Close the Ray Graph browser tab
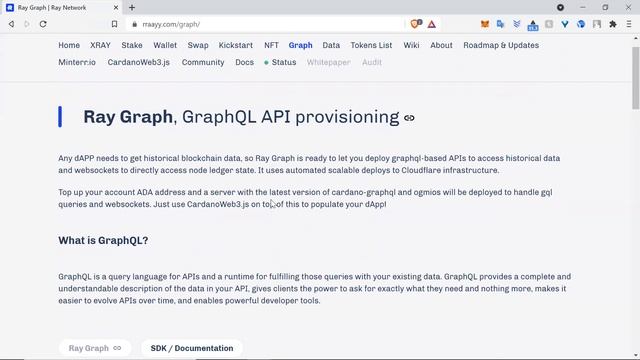 click(116, 7)
